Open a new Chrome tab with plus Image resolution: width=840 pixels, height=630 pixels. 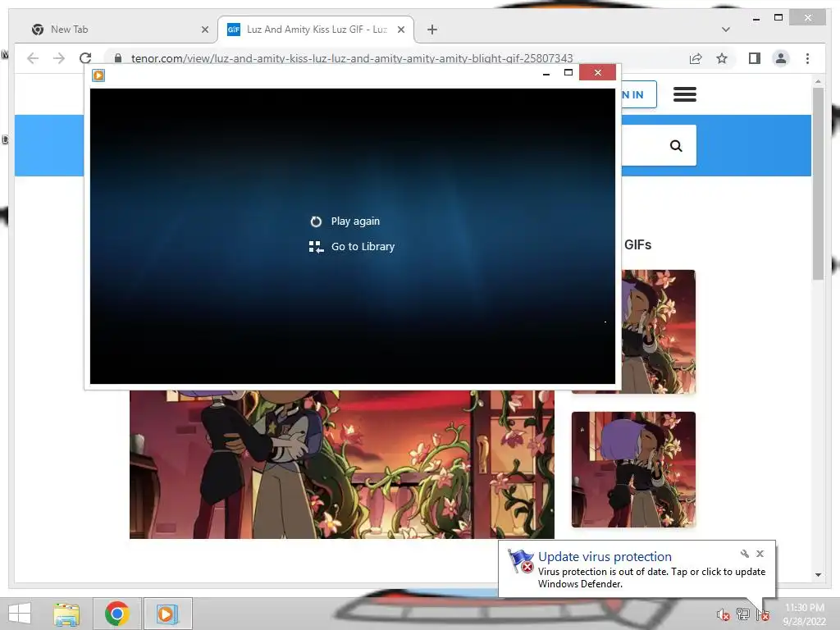tap(432, 30)
